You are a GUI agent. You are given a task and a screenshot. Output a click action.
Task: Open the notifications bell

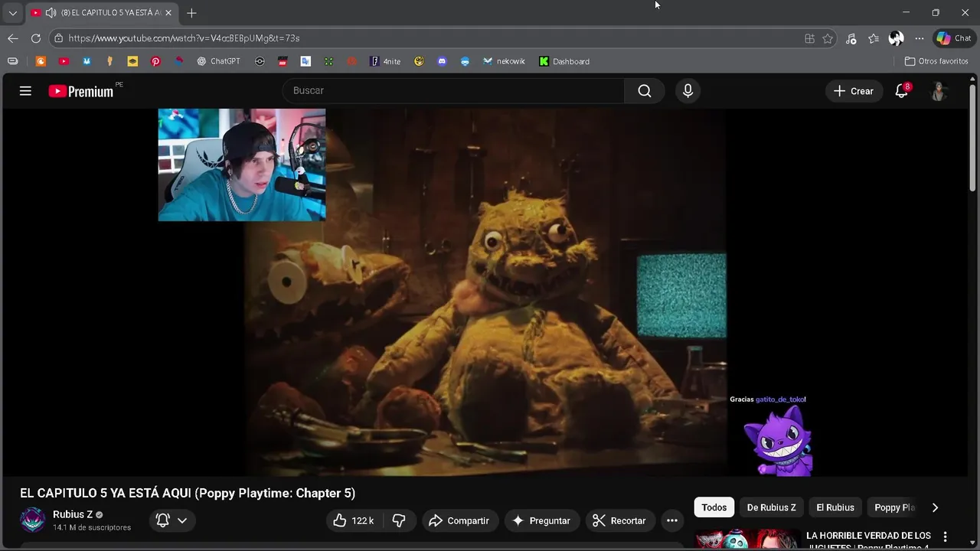point(902,91)
